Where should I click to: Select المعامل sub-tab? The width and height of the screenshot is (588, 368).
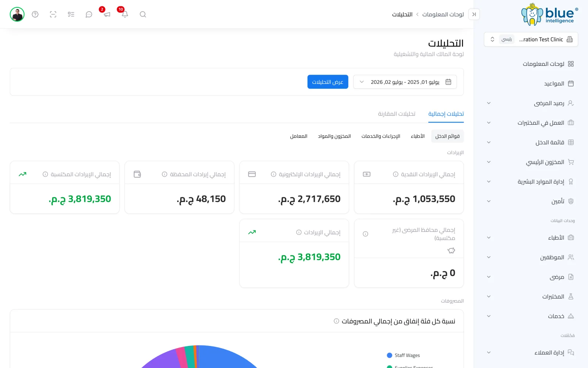coord(299,136)
